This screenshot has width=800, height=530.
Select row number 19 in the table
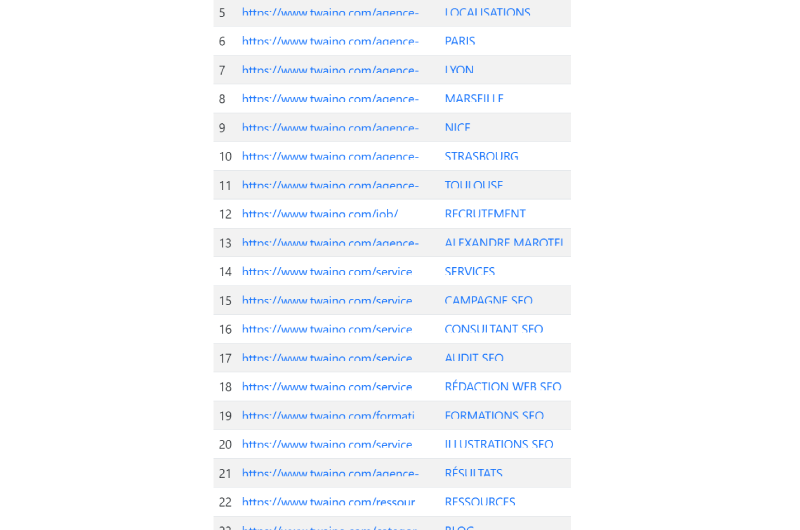pos(226,416)
